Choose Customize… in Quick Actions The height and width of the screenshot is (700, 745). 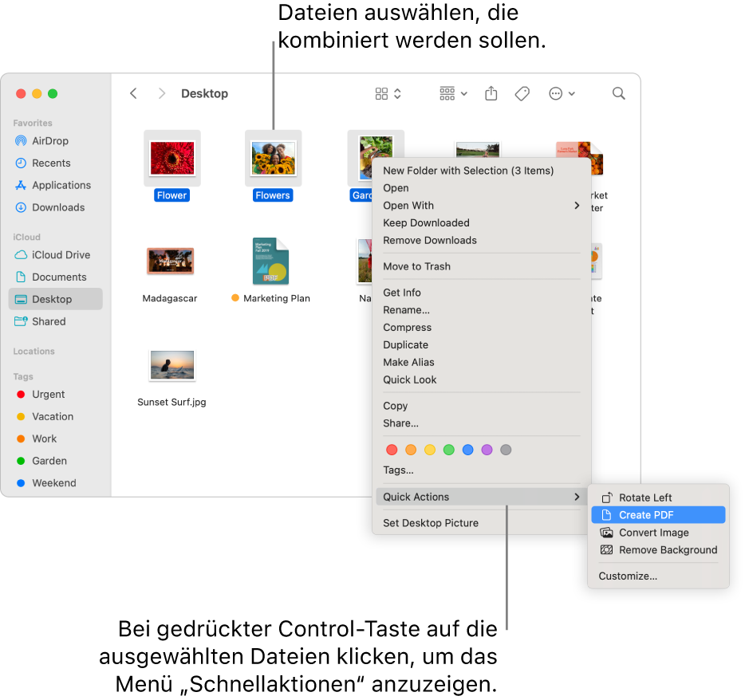659,576
